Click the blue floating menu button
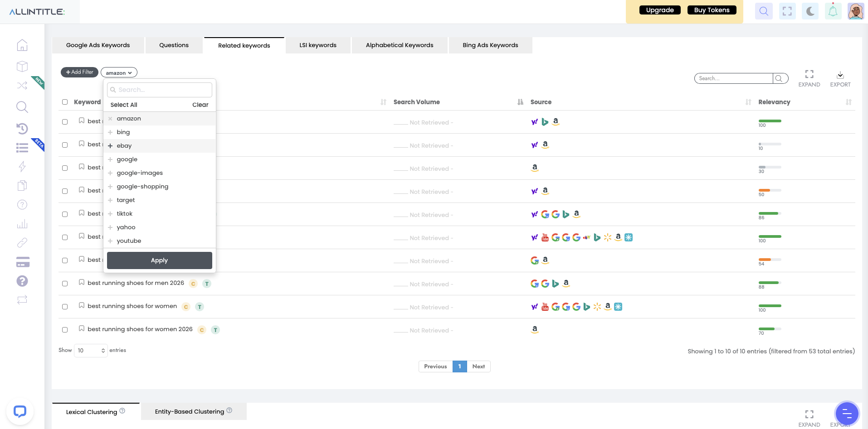Viewport: 868px width, 429px height. point(847,413)
